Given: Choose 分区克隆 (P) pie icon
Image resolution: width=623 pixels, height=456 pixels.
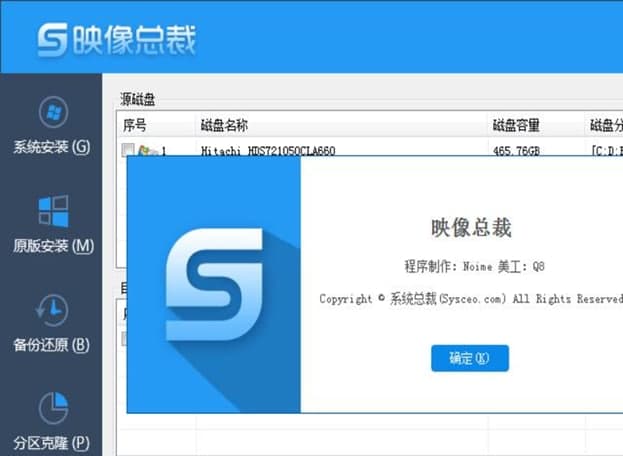Looking at the screenshot, I should pos(54,408).
